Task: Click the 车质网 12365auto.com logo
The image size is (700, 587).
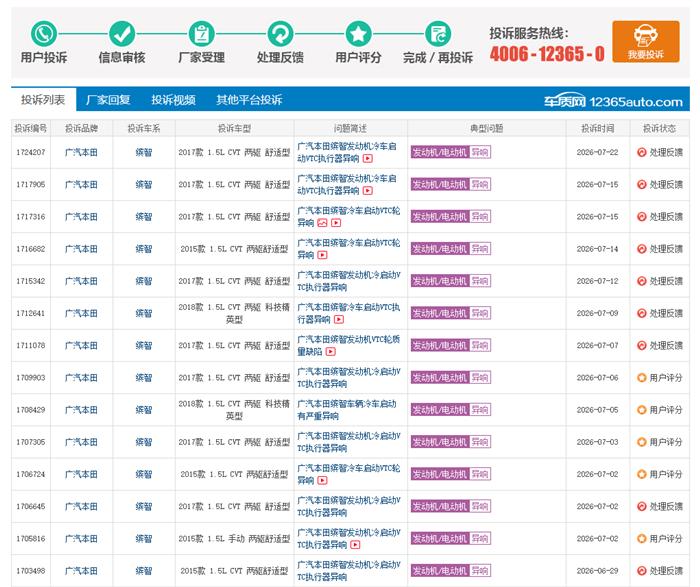Action: (613, 102)
